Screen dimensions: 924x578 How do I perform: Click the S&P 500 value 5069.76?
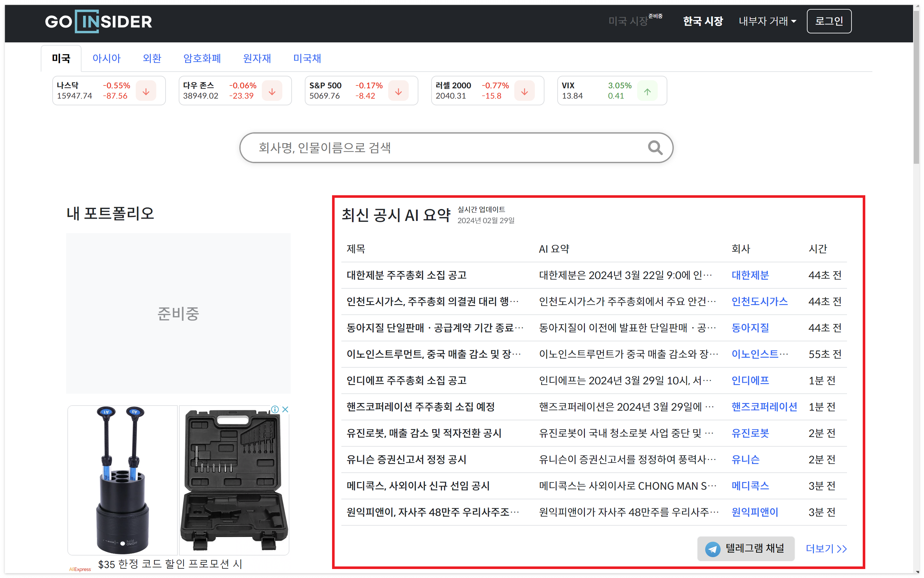325,96
